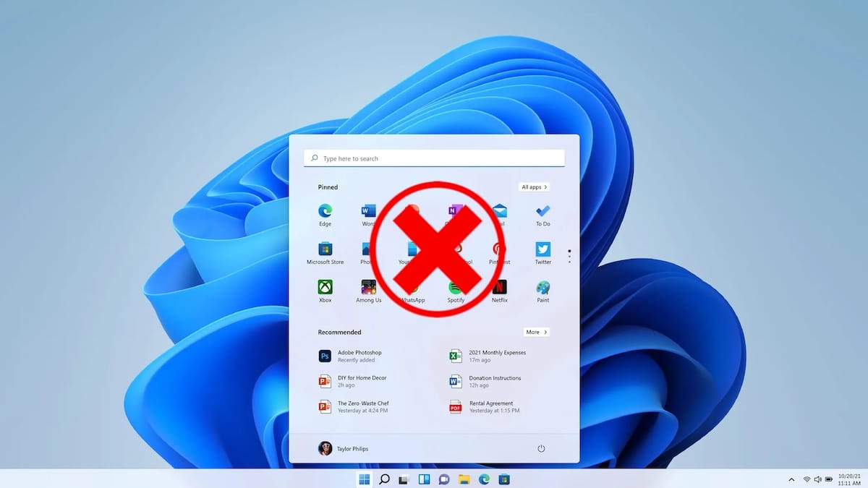Screen dimensions: 868x488
Task: Open the Paint app
Action: (x=542, y=291)
